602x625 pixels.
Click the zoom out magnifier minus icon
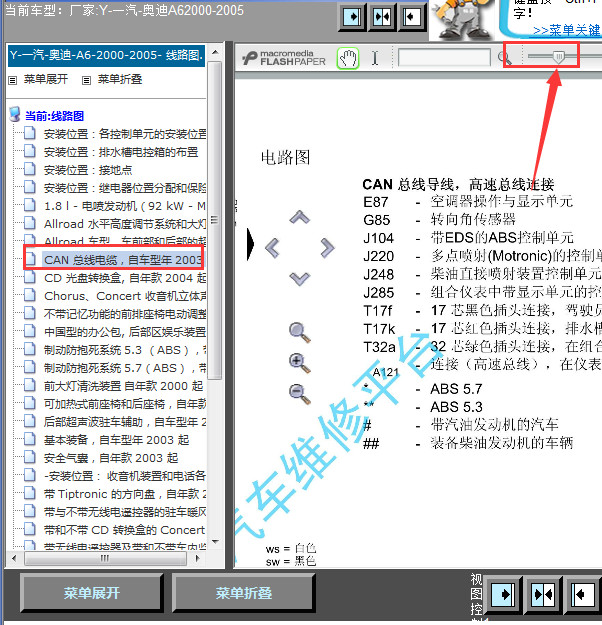click(x=300, y=394)
